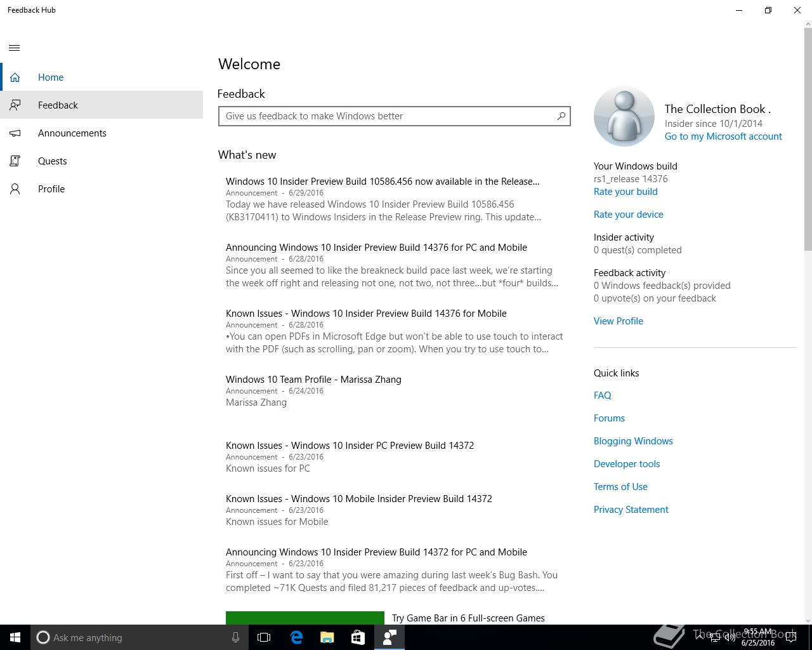The height and width of the screenshot is (650, 812).
Task: Click the vertical scrollbar thumb
Action: (x=808, y=138)
